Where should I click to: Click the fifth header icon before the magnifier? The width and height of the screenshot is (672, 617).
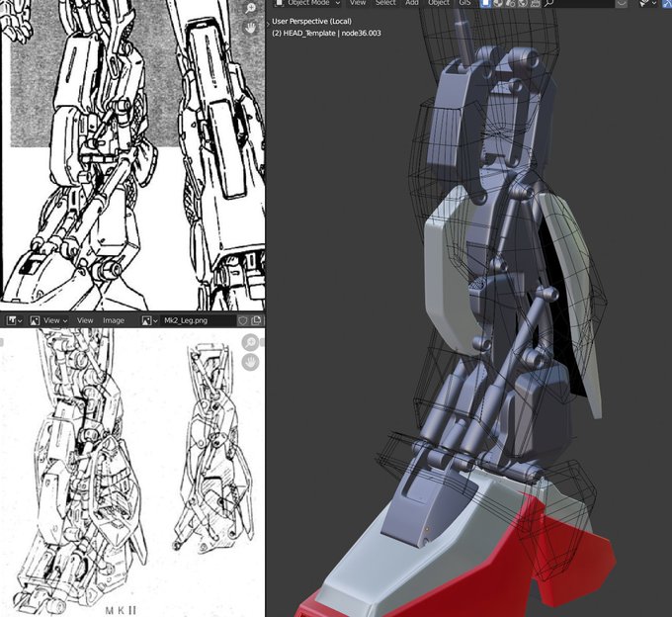(535, 3)
